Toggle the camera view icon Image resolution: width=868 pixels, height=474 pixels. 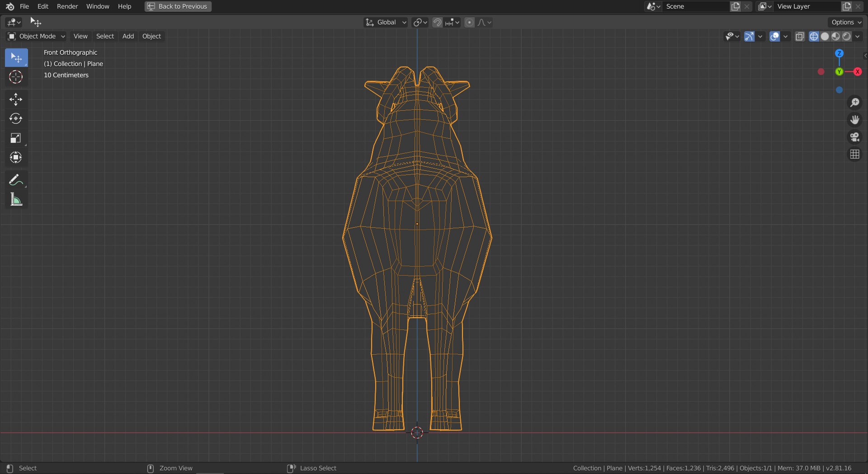coord(854,137)
